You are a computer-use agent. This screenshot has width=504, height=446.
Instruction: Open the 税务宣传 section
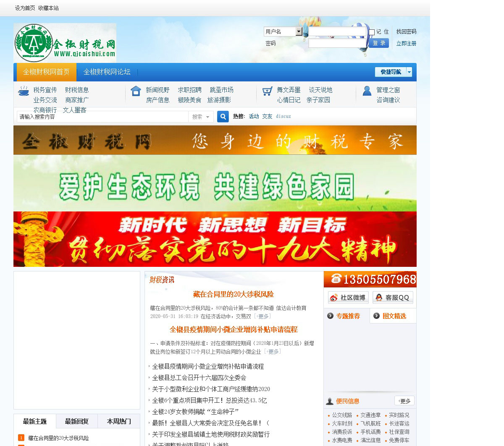click(45, 90)
